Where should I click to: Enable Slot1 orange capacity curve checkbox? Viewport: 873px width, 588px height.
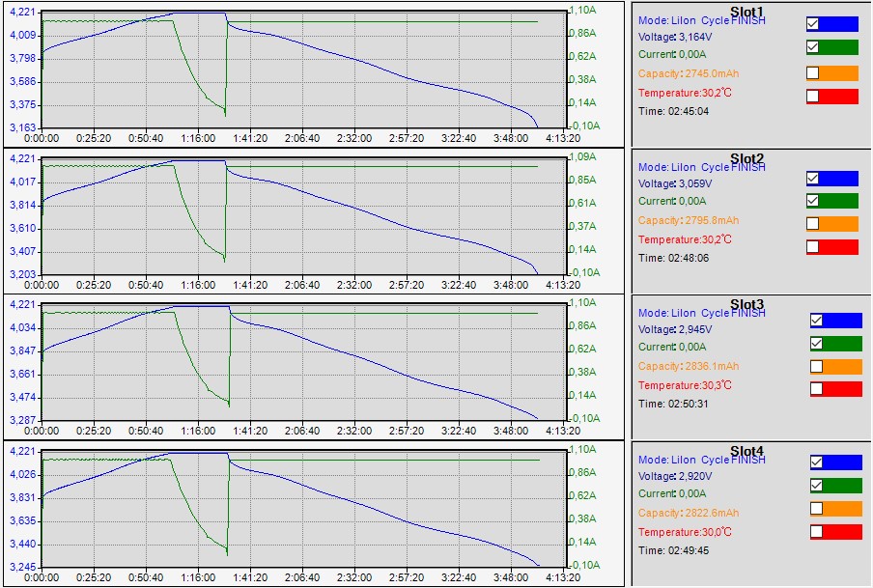[812, 73]
